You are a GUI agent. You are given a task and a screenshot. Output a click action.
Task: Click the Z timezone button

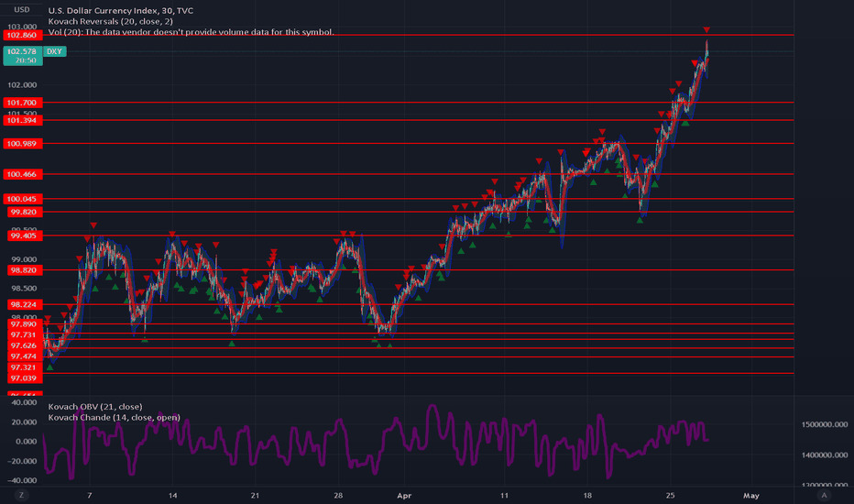21,495
